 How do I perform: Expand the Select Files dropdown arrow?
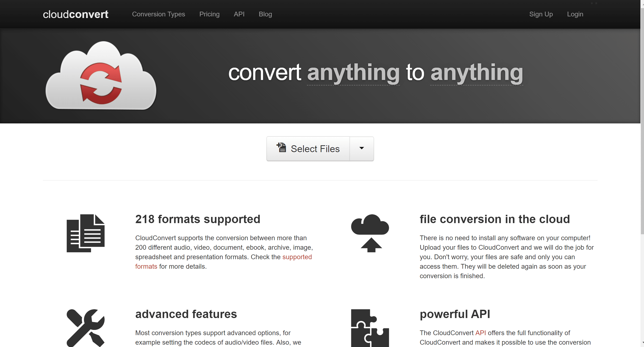point(361,149)
